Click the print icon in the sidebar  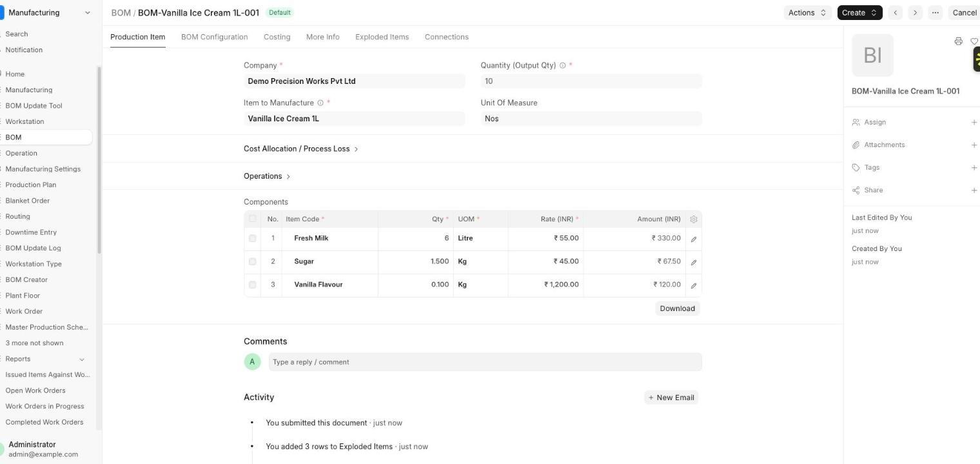coord(958,41)
